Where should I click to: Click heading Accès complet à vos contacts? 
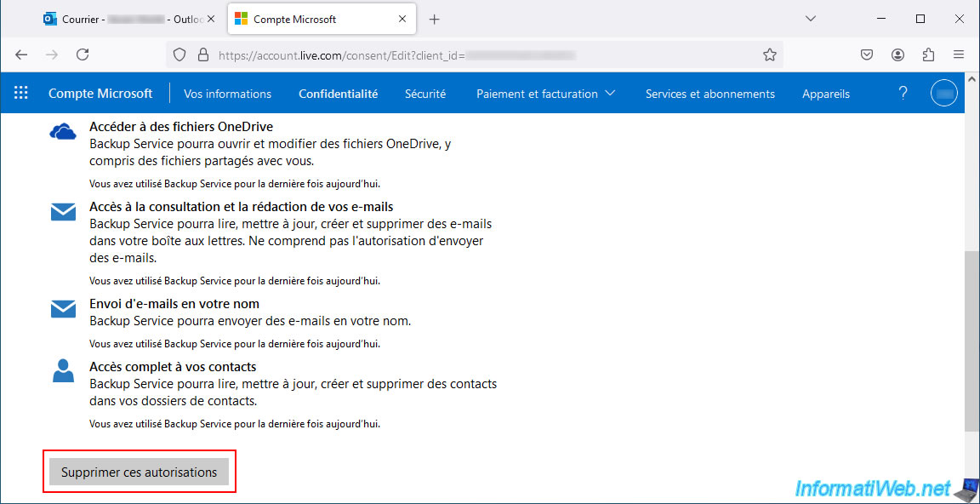173,366
